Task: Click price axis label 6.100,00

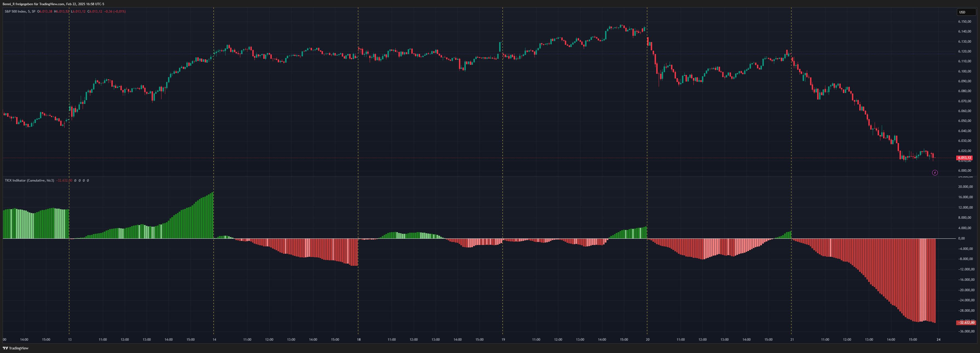Action: click(964, 71)
